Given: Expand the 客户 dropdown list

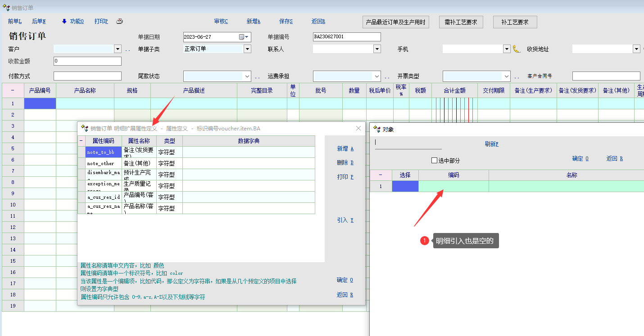Looking at the screenshot, I should point(118,49).
